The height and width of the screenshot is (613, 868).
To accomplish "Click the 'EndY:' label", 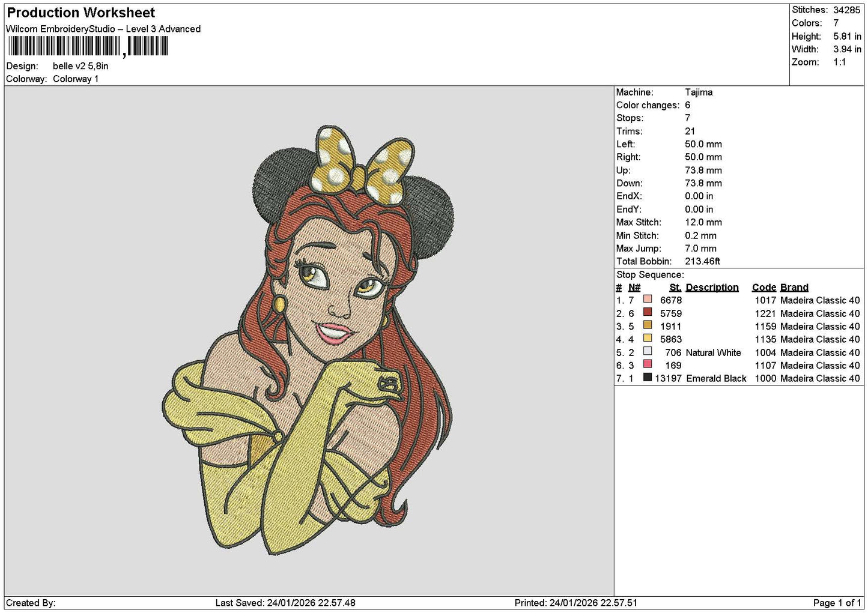I will (629, 210).
